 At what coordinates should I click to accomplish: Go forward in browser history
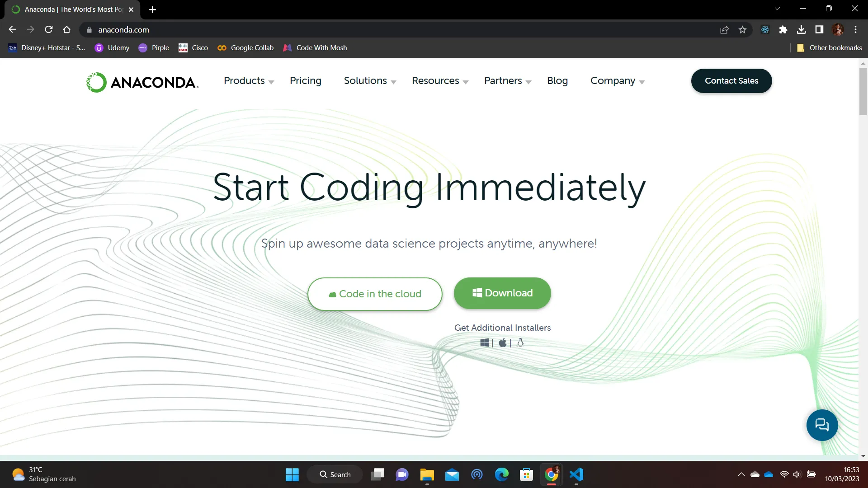[30, 30]
